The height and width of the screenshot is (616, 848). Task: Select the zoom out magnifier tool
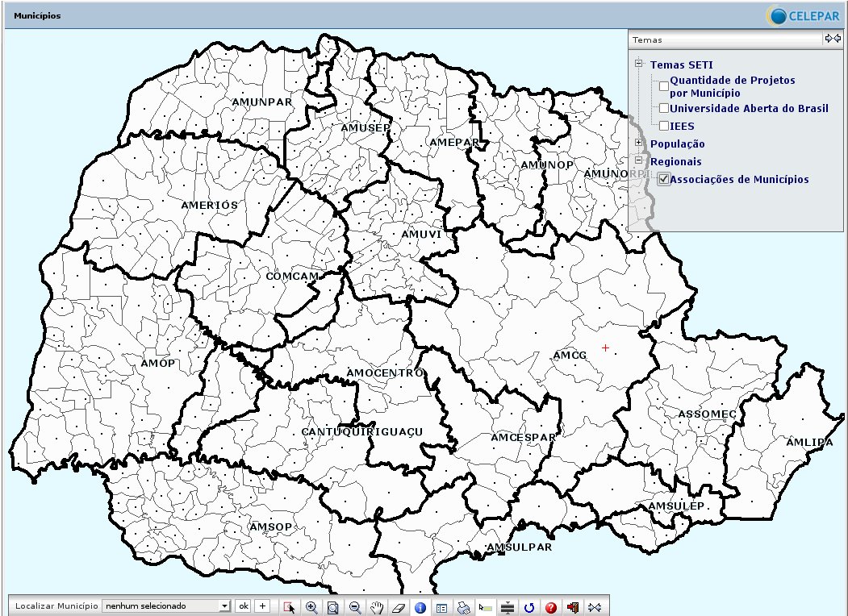[x=355, y=607]
